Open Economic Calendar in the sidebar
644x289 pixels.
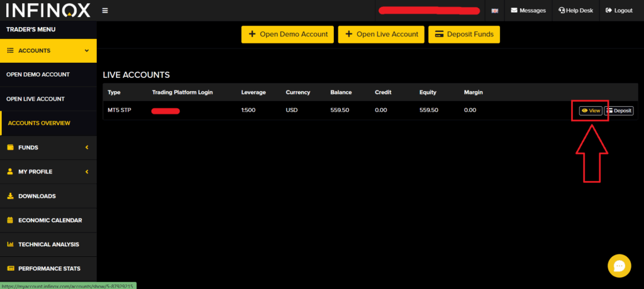(x=50, y=221)
